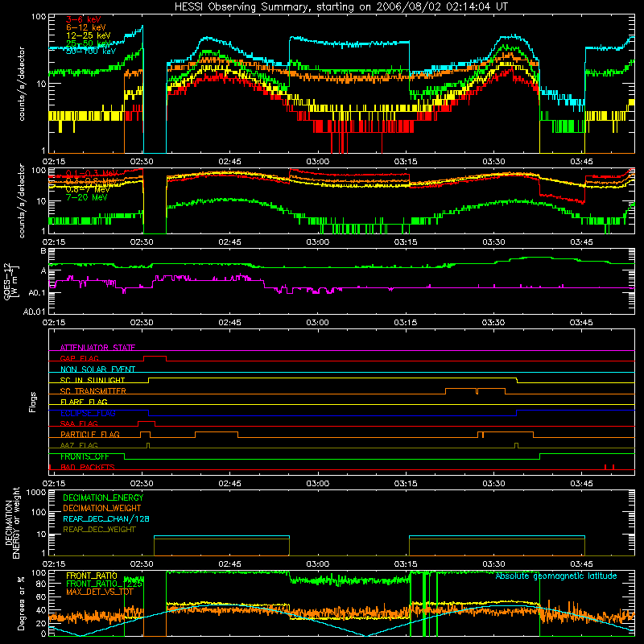Screen dimensions: 644x644
Task: Select the FLARE_FLAG label
Action: pyautogui.click(x=84, y=402)
